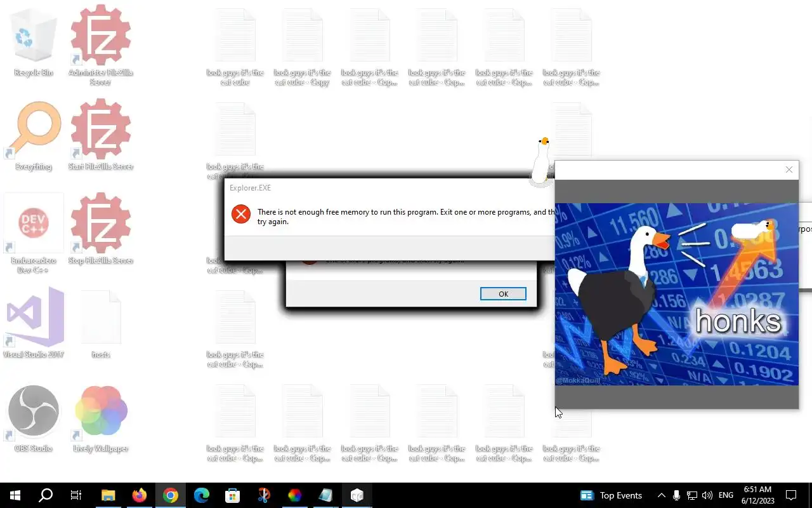
Task: Click OK on the memory error dialog
Action: click(503, 294)
